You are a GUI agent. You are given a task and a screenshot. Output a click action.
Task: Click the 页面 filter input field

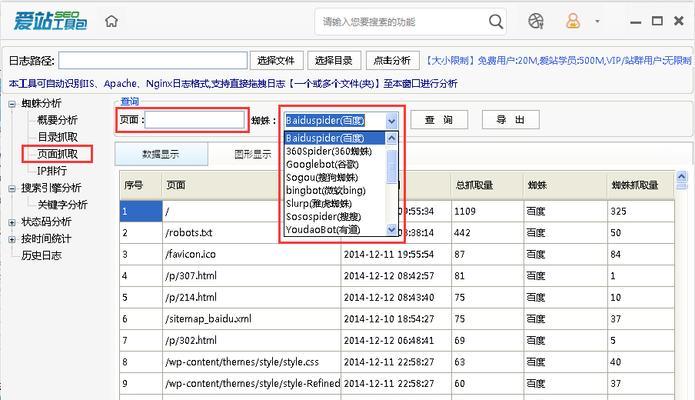[195, 120]
